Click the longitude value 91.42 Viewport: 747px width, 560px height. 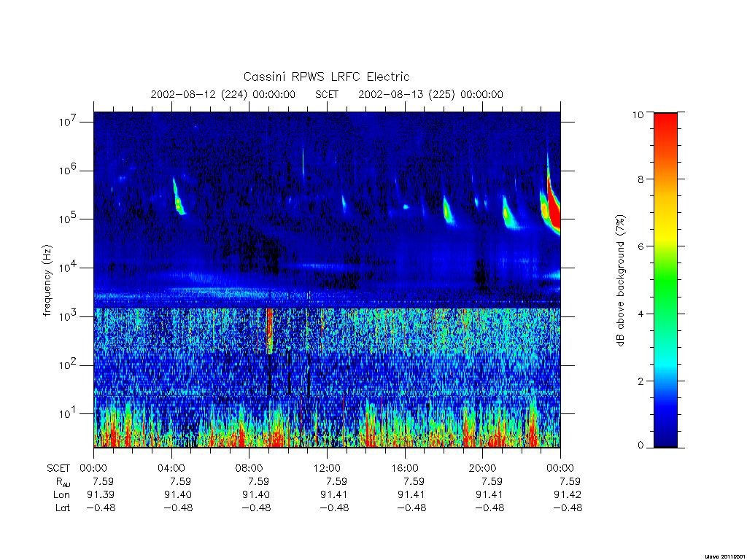(x=568, y=495)
